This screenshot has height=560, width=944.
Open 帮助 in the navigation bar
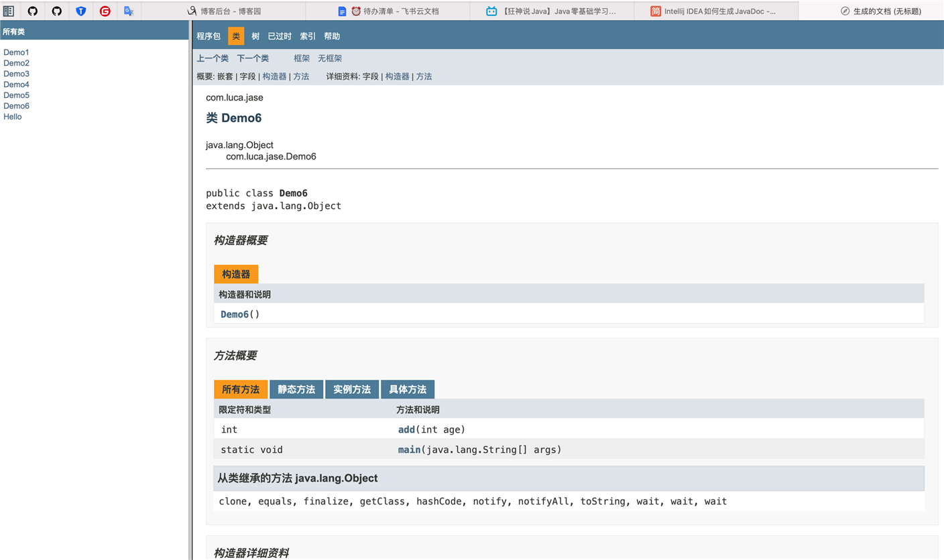tap(332, 36)
